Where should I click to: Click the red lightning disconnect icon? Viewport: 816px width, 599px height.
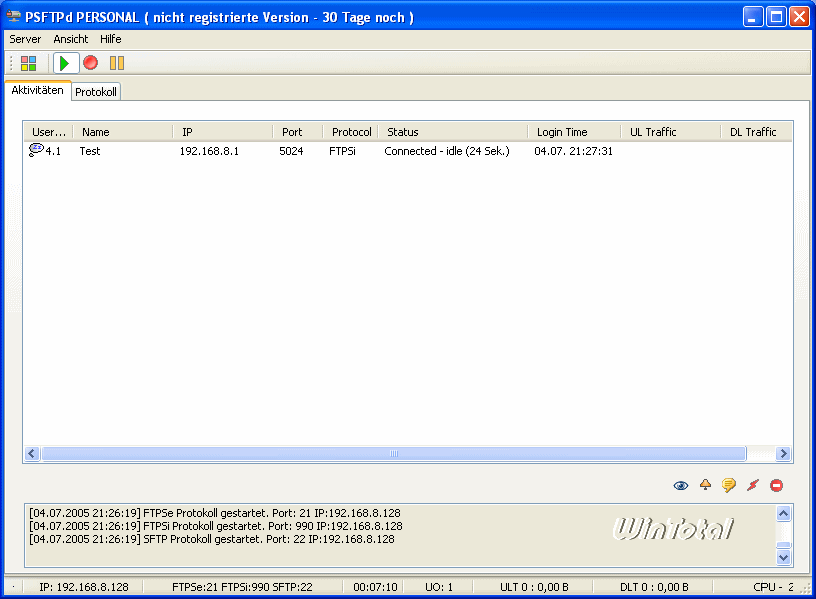753,485
